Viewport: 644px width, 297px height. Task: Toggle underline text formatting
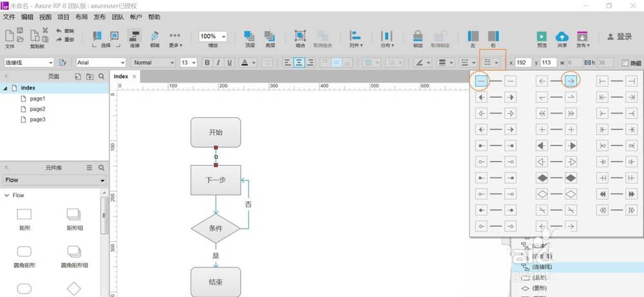click(x=230, y=62)
